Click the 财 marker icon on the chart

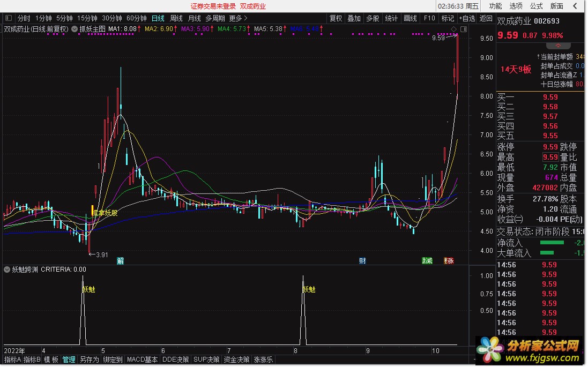click(362, 260)
